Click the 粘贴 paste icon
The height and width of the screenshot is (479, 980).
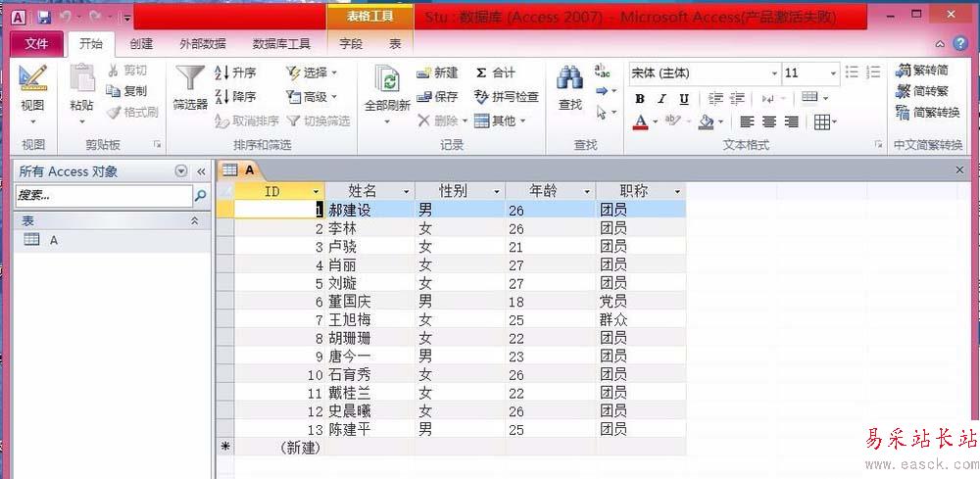[82, 78]
